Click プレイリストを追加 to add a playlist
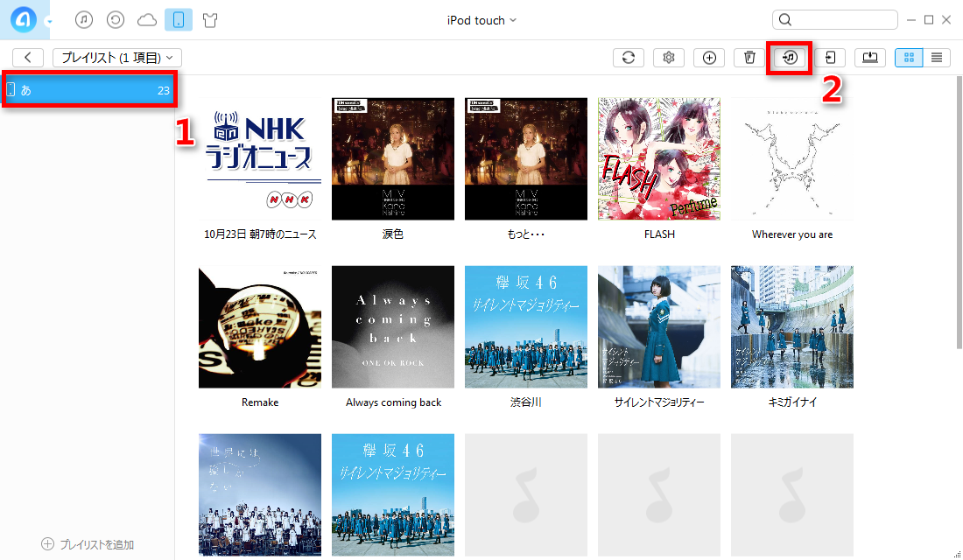This screenshot has width=963, height=560. (88, 544)
